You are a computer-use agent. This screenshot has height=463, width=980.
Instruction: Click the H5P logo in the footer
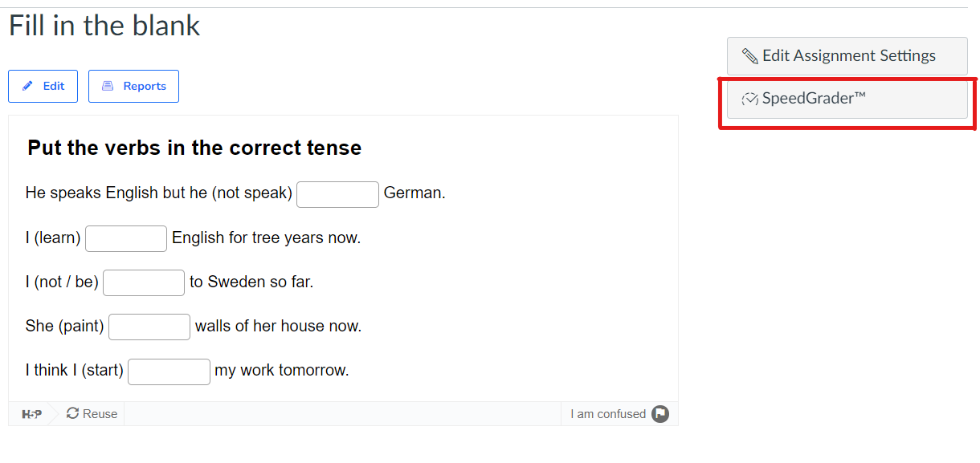tap(31, 414)
